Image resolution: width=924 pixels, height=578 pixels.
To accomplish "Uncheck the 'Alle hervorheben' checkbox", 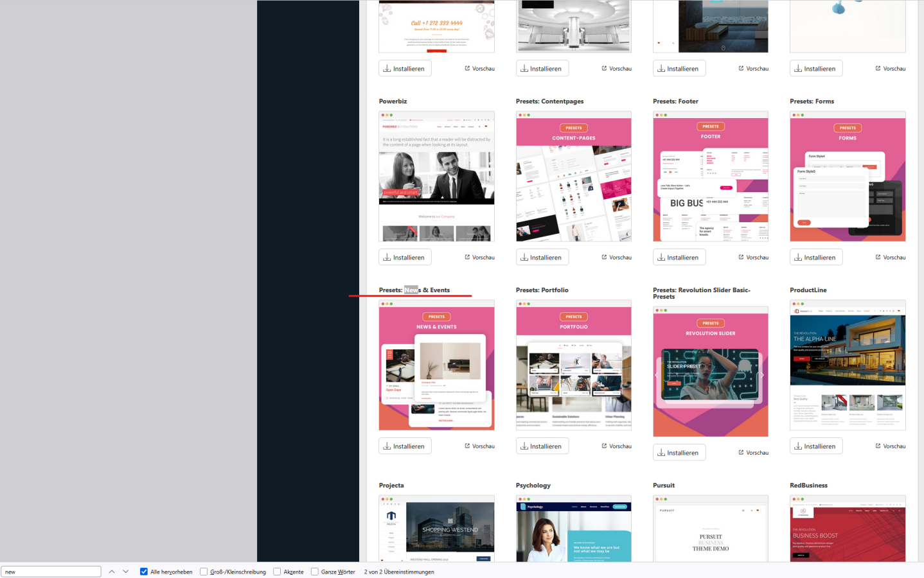I will (144, 572).
